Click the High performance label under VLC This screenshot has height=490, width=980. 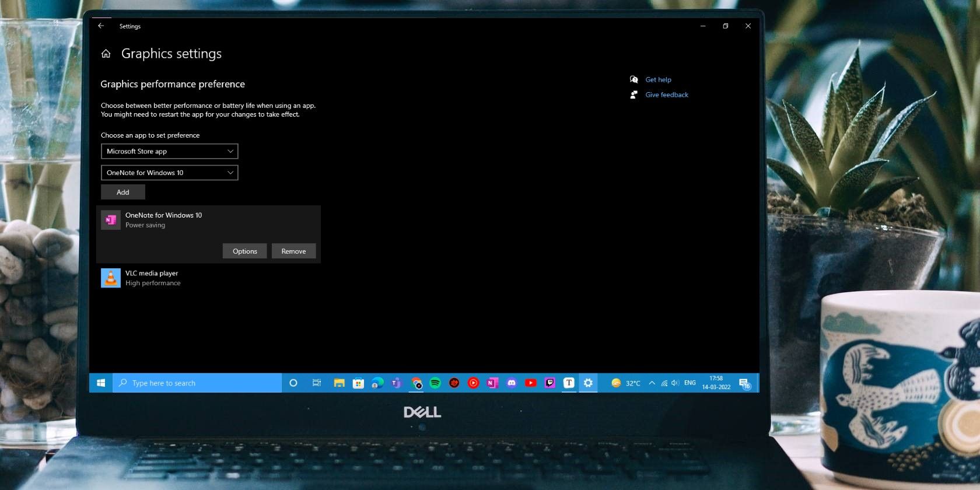tap(153, 283)
